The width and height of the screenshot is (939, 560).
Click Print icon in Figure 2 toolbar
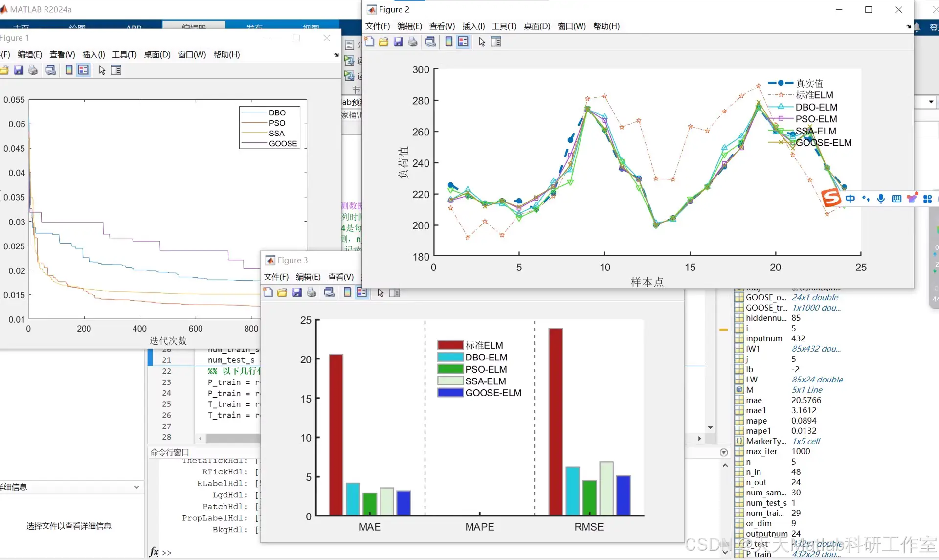413,42
